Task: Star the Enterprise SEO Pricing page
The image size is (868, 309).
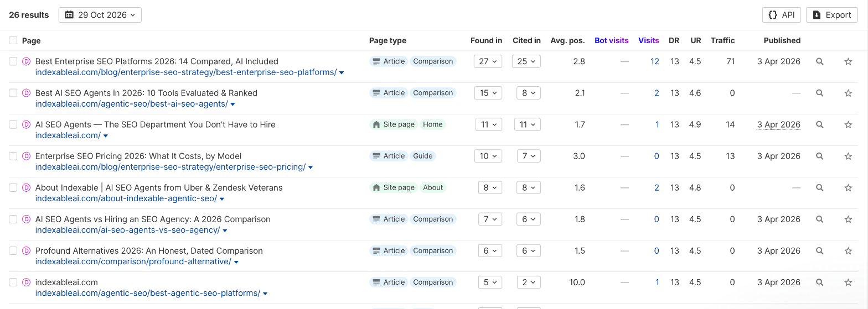Action: point(848,156)
